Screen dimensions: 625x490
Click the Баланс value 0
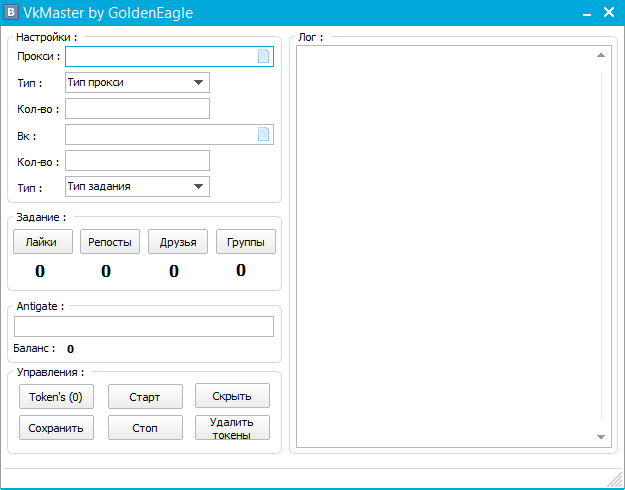70,349
